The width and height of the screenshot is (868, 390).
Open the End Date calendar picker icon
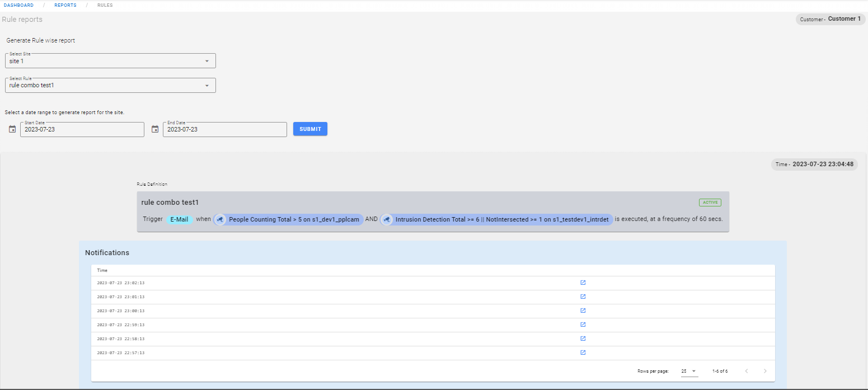[x=155, y=129]
